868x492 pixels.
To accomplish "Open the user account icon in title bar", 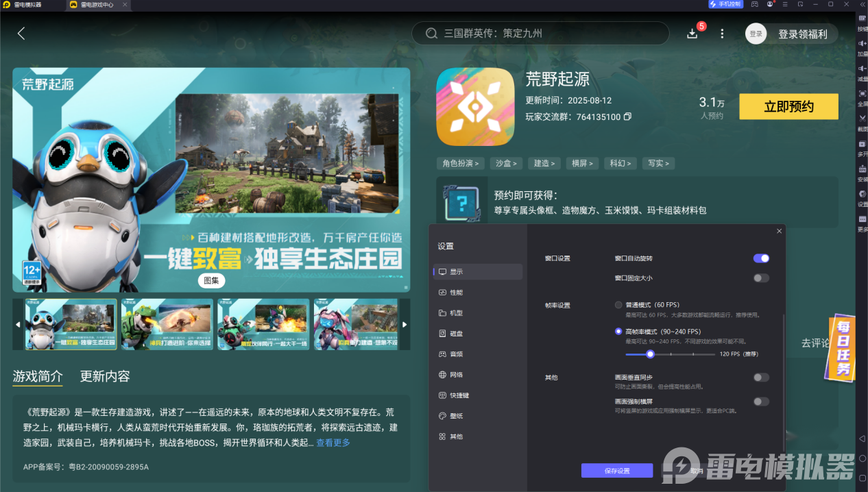I will pyautogui.click(x=770, y=4).
